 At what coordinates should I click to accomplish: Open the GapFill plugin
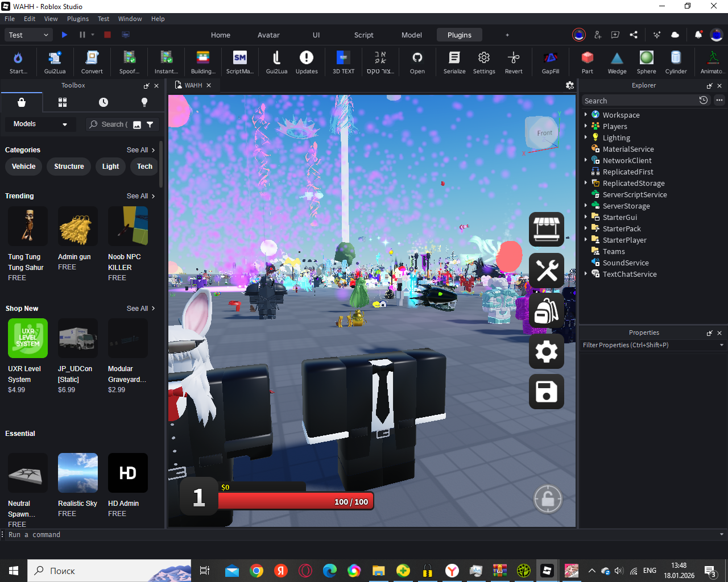[x=551, y=62]
